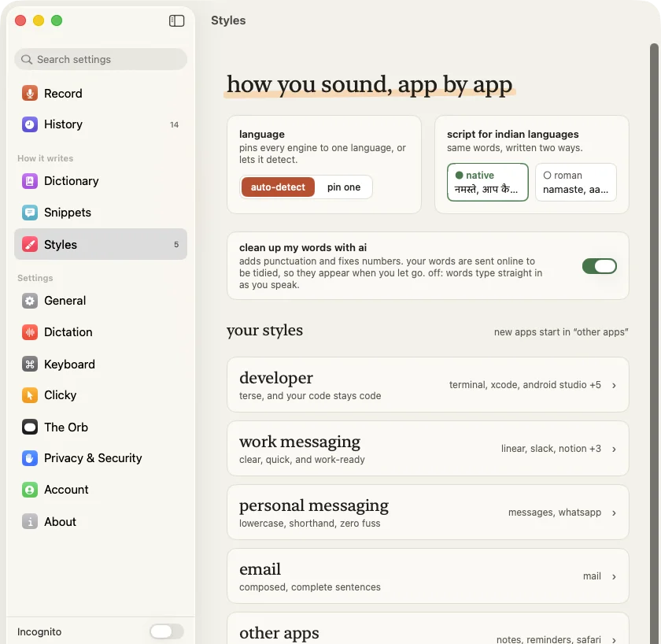Click 'new apps start in "other apps"' note
The height and width of the screenshot is (644, 661).
[x=561, y=332]
